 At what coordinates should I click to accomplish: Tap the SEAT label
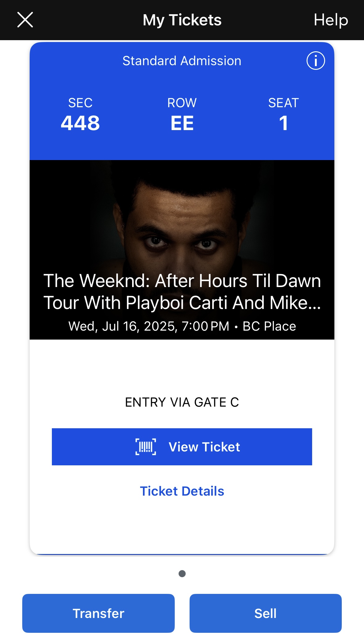[283, 103]
